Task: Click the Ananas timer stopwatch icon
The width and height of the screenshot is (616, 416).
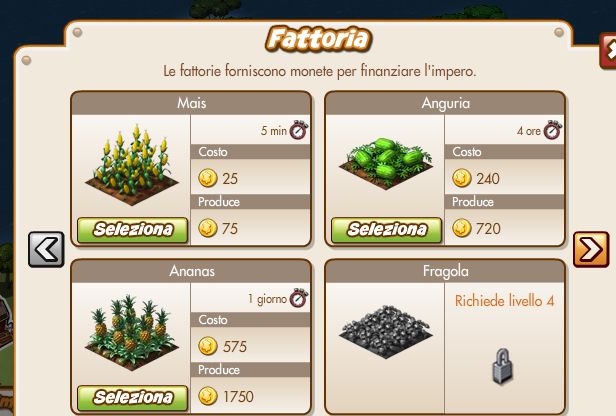Action: tap(299, 298)
